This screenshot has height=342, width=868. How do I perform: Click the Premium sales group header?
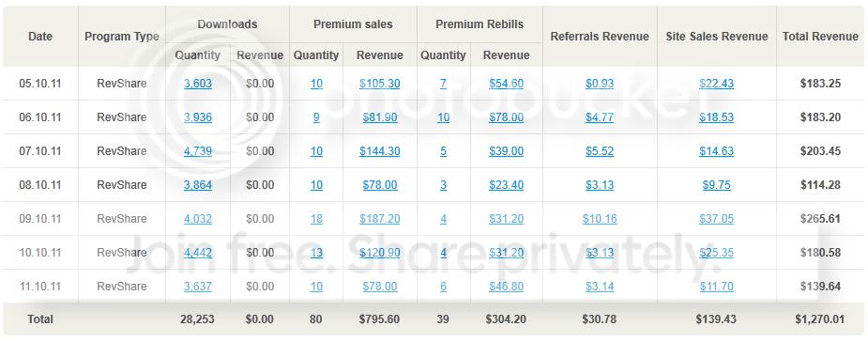(353, 24)
